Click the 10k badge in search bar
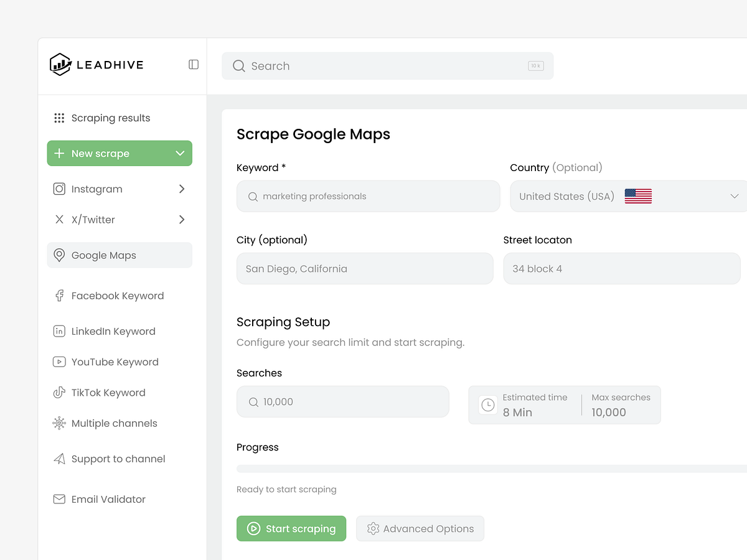Image resolution: width=747 pixels, height=560 pixels. pyautogui.click(x=536, y=66)
